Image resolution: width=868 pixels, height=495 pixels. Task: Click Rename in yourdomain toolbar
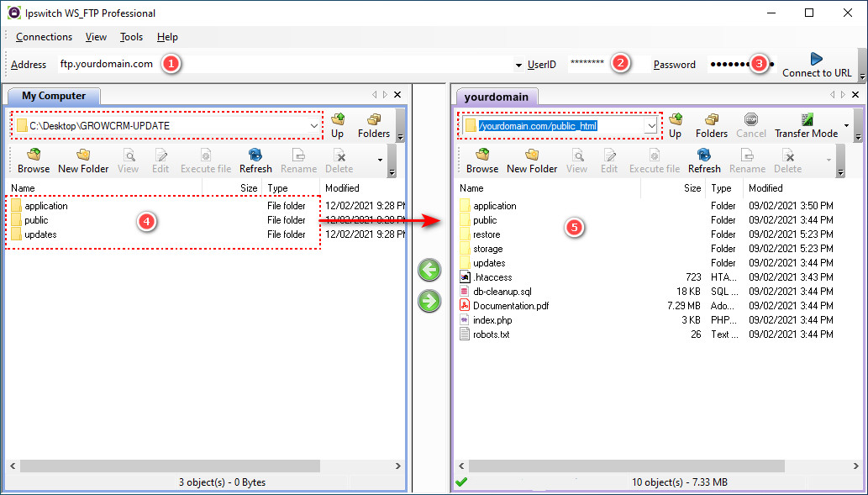(x=747, y=161)
